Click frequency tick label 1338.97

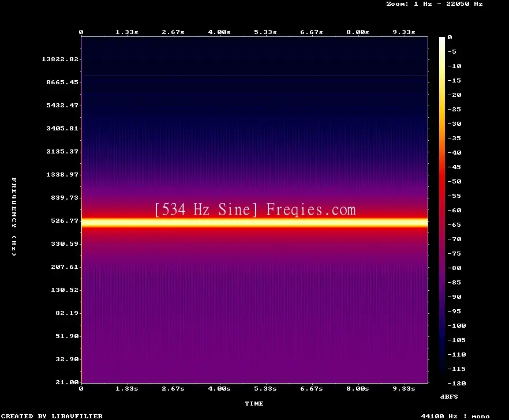pos(62,174)
